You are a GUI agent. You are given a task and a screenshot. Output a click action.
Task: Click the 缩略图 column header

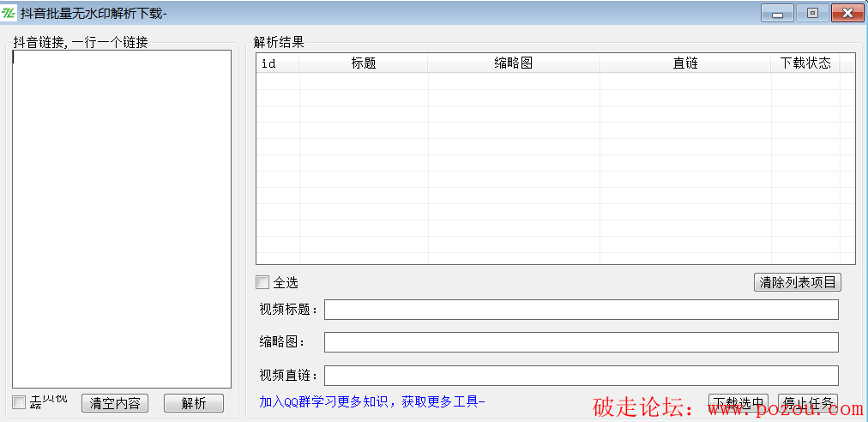pyautogui.click(x=514, y=63)
